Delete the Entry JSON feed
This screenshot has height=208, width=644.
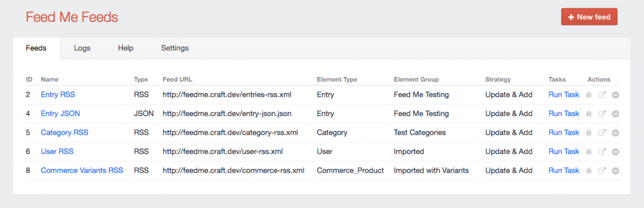(615, 114)
